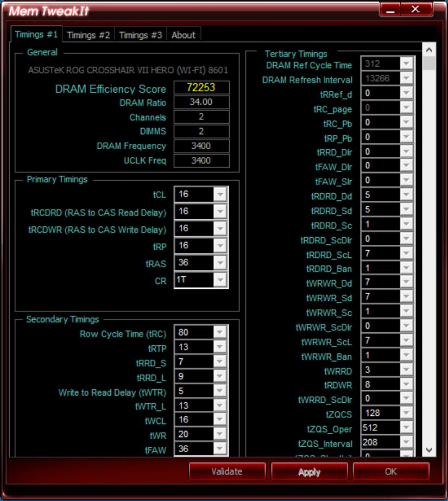Screen dimensions: 448x501
Task: Open the tRAS dropdown arrow
Action: [220, 263]
